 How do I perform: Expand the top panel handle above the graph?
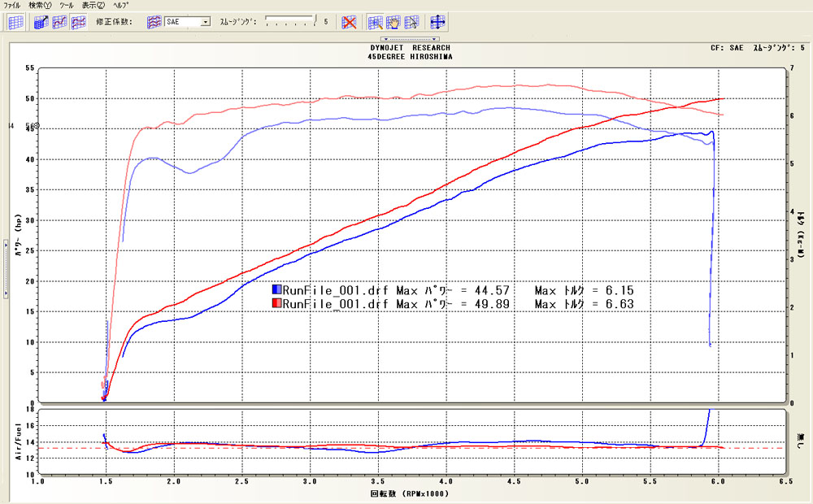(x=411, y=38)
